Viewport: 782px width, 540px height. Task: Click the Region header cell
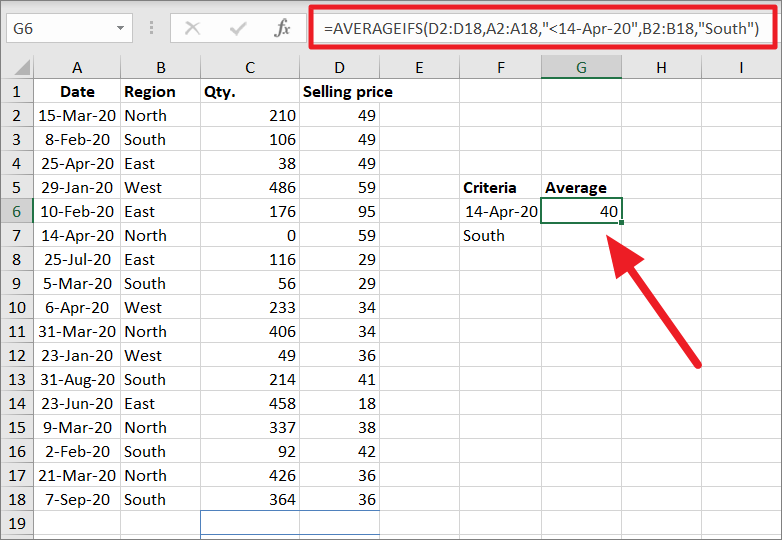(x=161, y=91)
